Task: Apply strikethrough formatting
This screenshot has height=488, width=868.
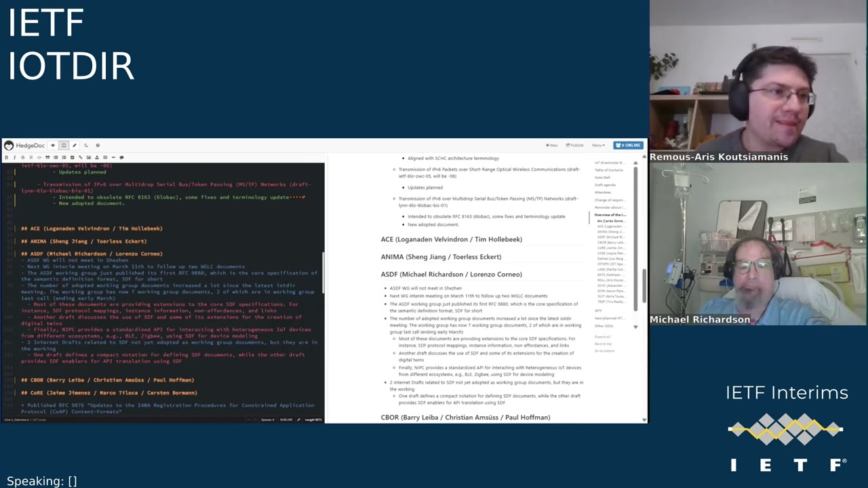Action: [23, 157]
